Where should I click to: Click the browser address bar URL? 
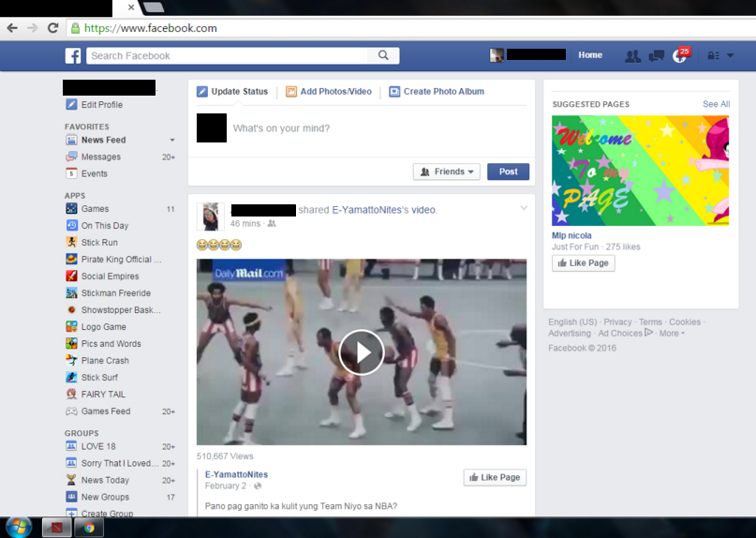pos(151,28)
